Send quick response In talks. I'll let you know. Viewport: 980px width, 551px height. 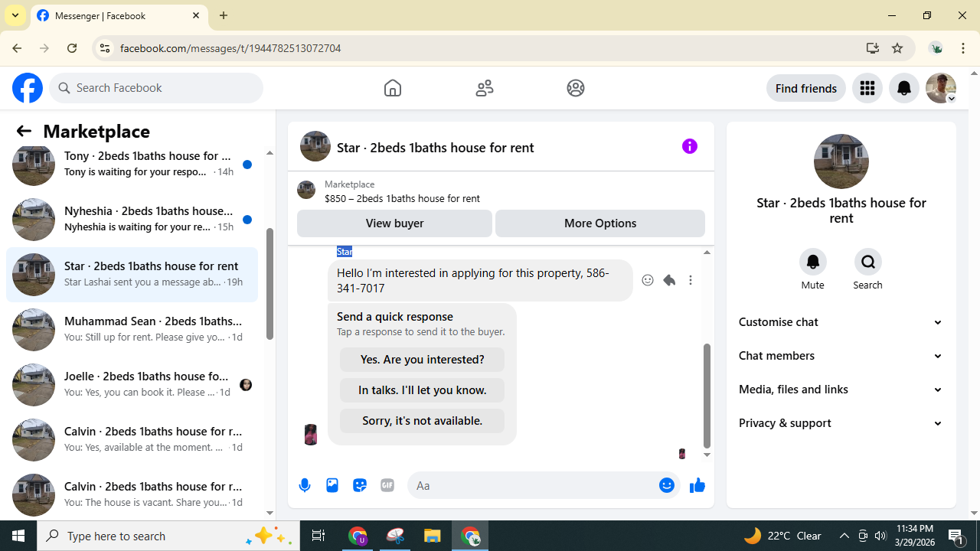point(422,390)
